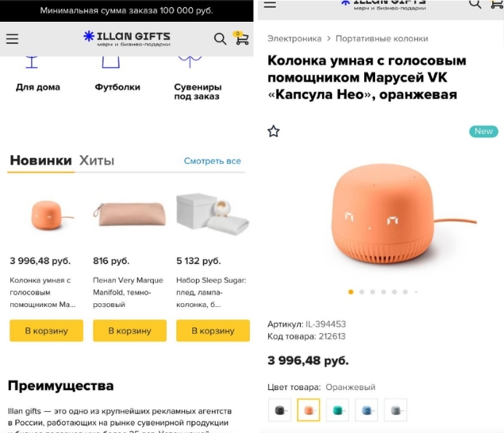The image size is (504, 433).
Task: Open the orange speaker product thumbnail
Action: pyautogui.click(x=48, y=215)
